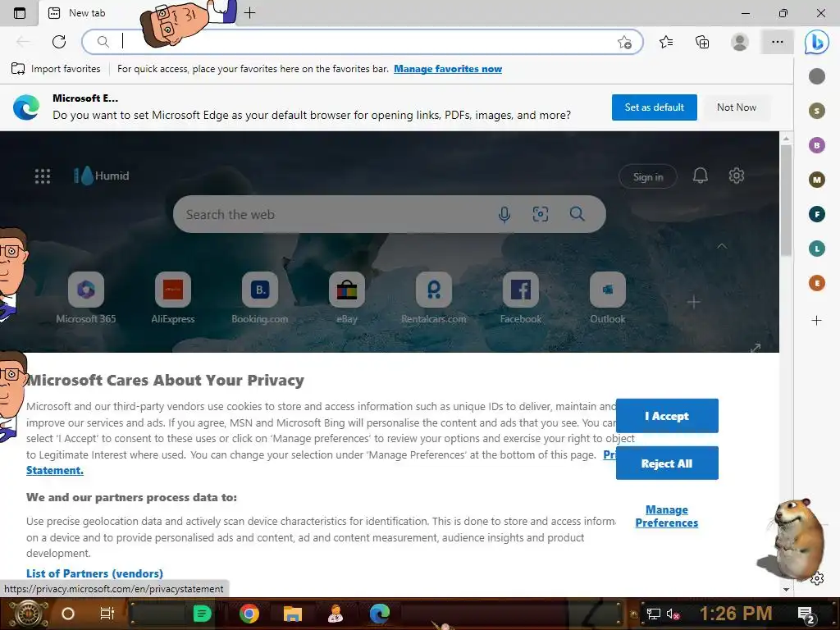
Task: Open eBay quick link
Action: [x=347, y=298]
